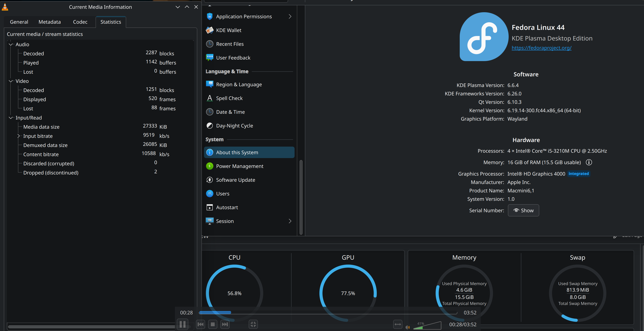
Task: Select About this System info icon
Action: click(210, 152)
